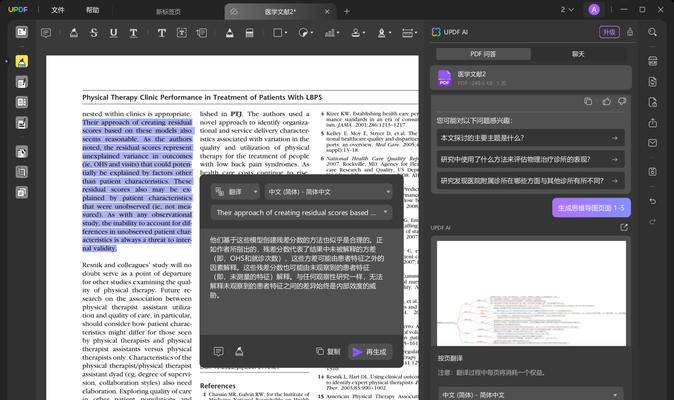Open the user account avatar
674x400 pixels.
click(594, 9)
